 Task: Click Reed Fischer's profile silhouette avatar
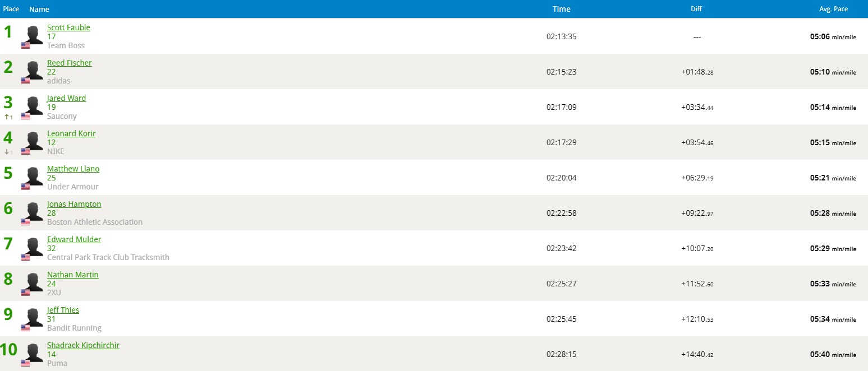point(35,70)
